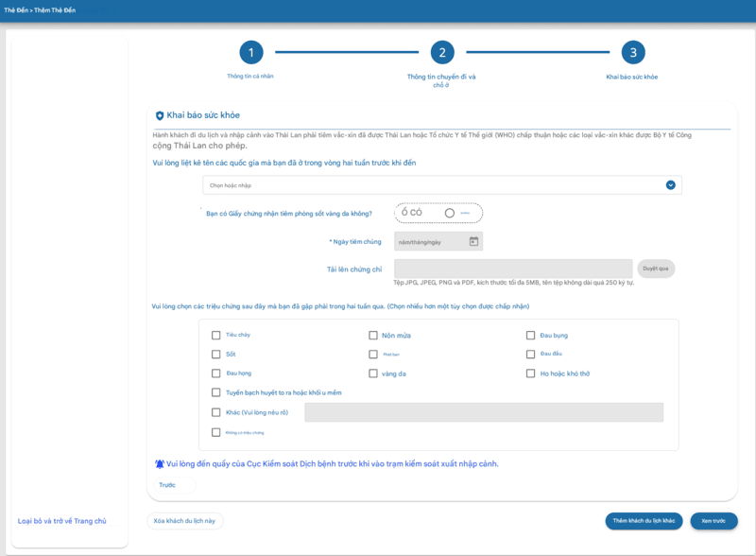Check the 'Tiêu chảy' symptom box
The image size is (756, 556).
point(216,336)
